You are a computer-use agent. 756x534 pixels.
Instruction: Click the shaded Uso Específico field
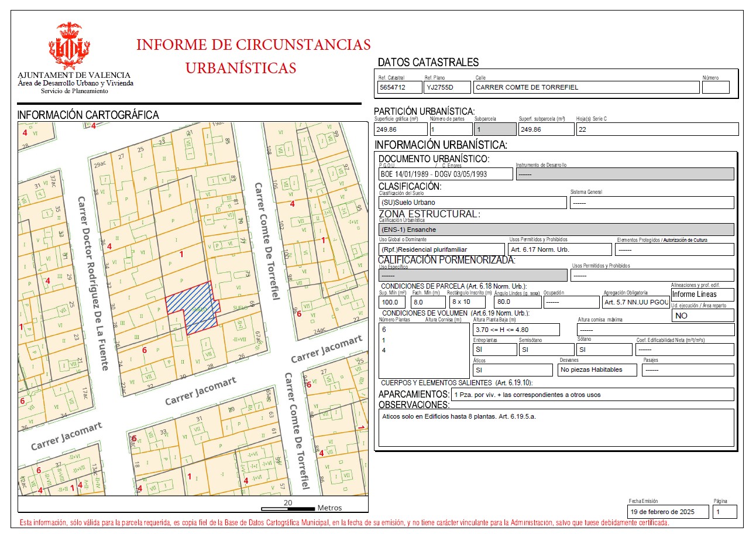473,275
